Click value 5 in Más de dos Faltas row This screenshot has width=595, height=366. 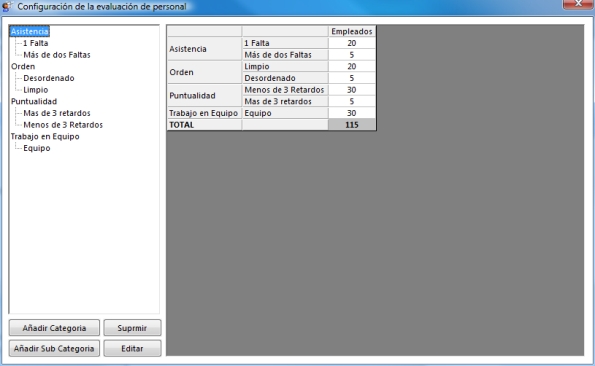352,55
